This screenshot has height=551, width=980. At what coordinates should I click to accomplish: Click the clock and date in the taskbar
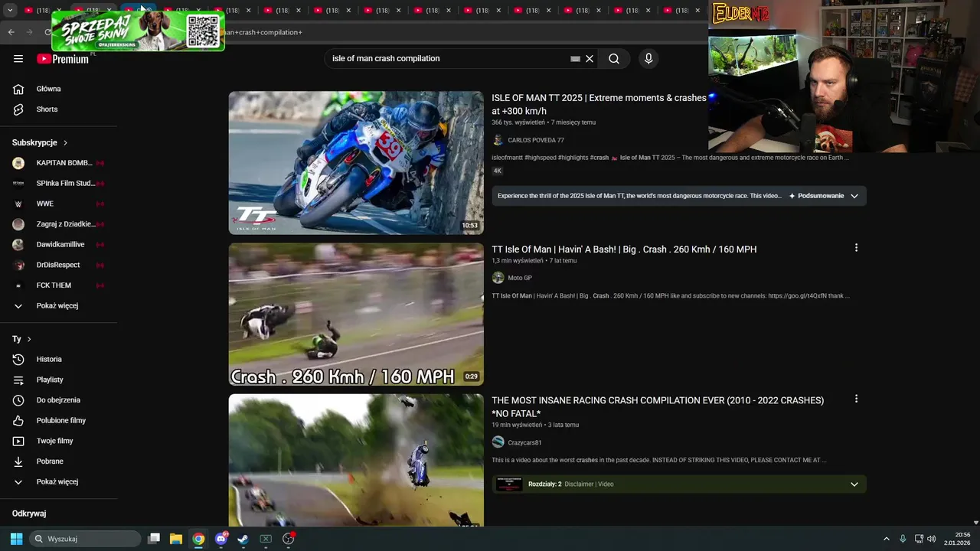957,539
